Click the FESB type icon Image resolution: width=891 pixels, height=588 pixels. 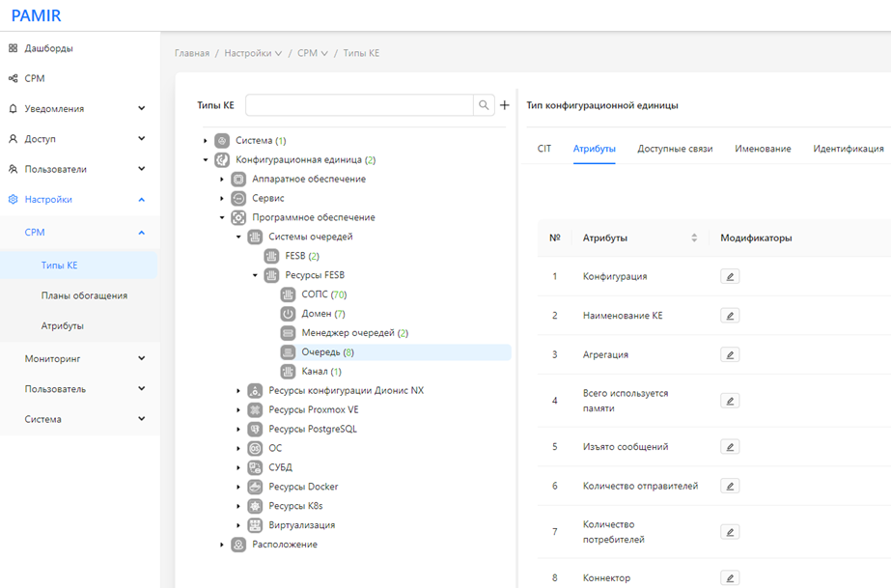(x=271, y=256)
